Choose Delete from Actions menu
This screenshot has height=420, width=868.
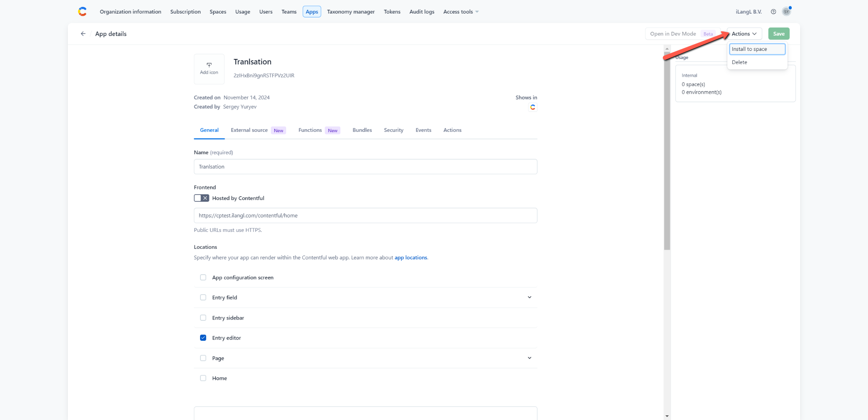757,62
